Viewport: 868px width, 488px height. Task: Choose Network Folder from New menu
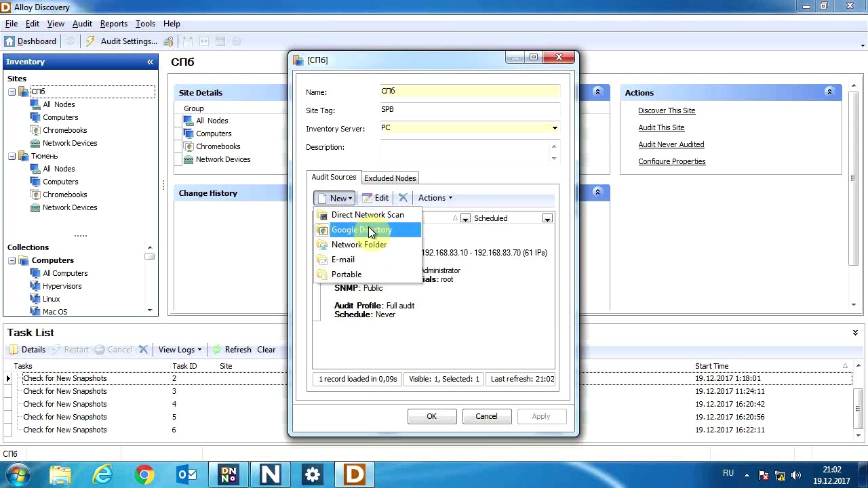[368, 245]
